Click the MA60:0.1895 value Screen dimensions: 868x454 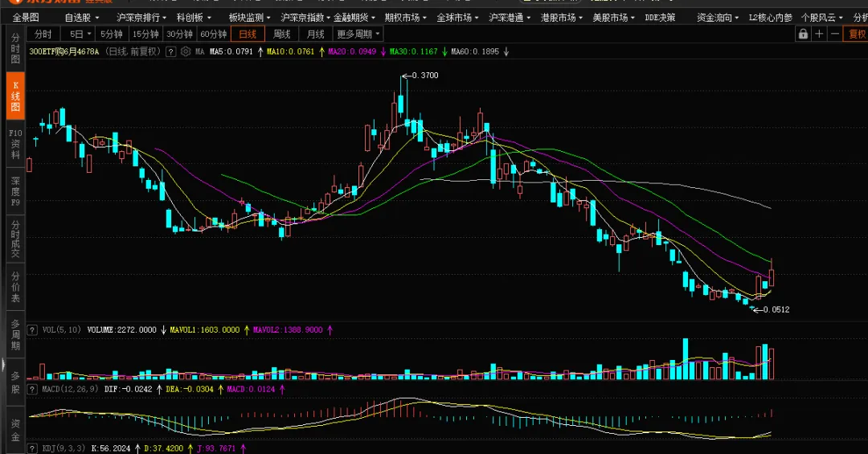[x=475, y=51]
